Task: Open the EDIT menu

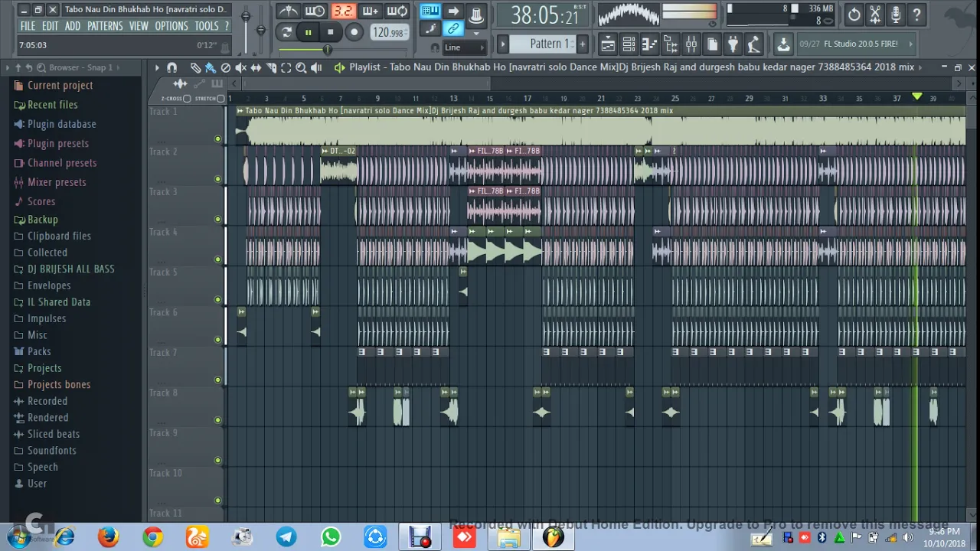Action: [x=50, y=26]
